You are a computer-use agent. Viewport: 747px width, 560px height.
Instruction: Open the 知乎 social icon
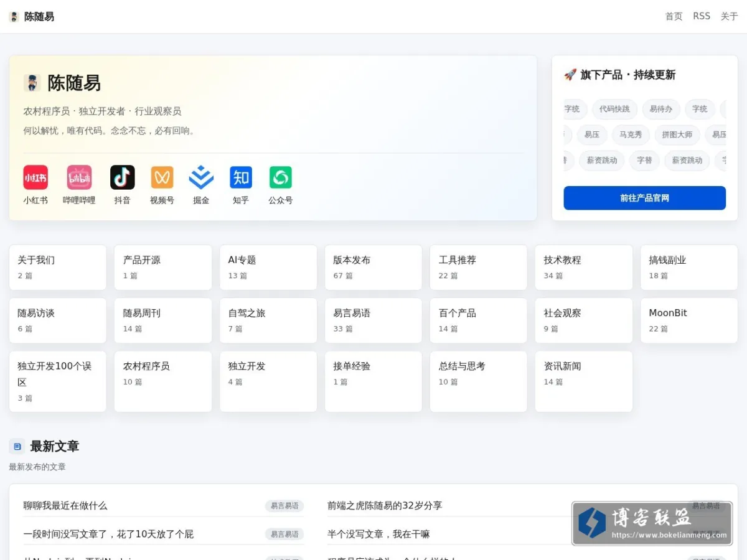pos(241,177)
